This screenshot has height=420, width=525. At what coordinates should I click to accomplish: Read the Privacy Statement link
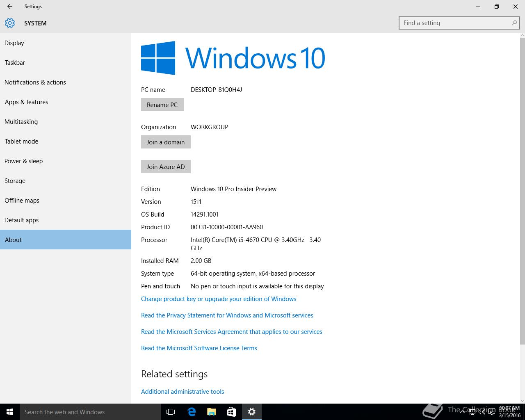coord(227,315)
